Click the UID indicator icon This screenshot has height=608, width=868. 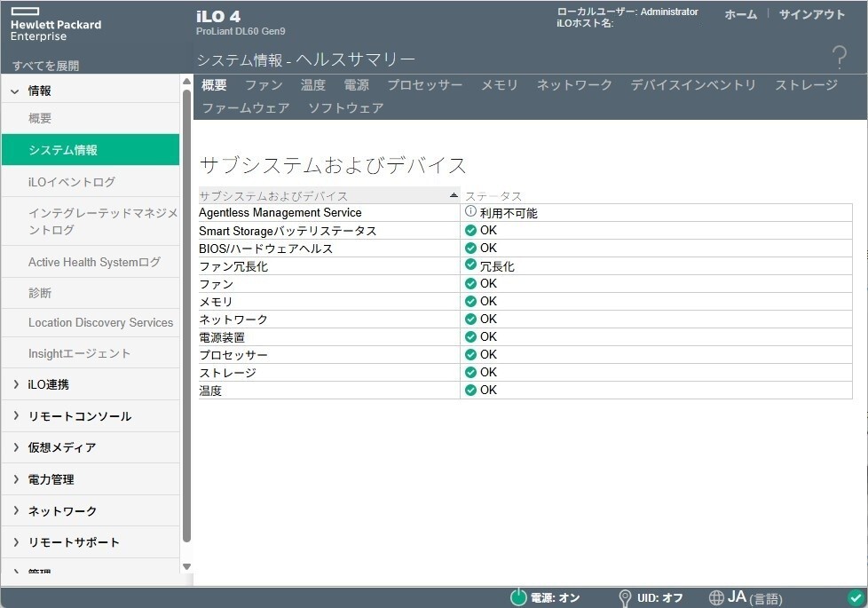(x=625, y=597)
